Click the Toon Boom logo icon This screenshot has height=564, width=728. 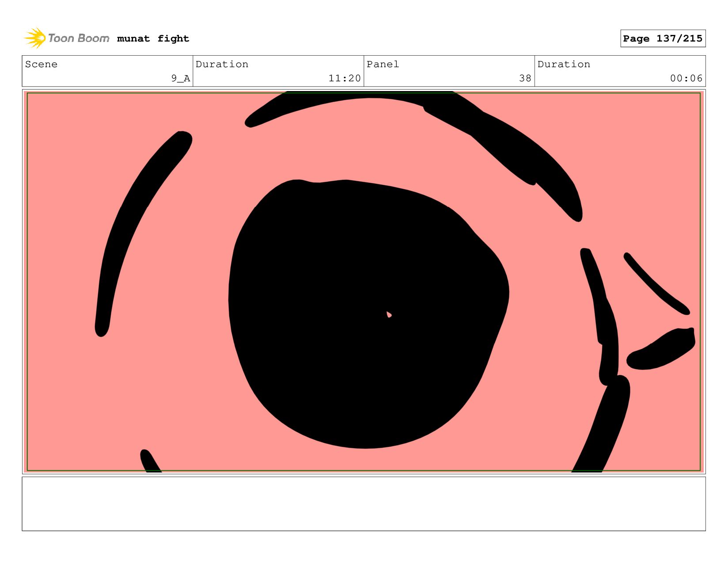[x=35, y=38]
